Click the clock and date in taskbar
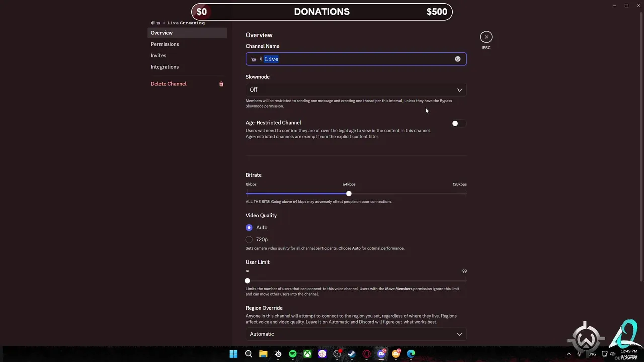The height and width of the screenshot is (362, 644). tap(629, 354)
